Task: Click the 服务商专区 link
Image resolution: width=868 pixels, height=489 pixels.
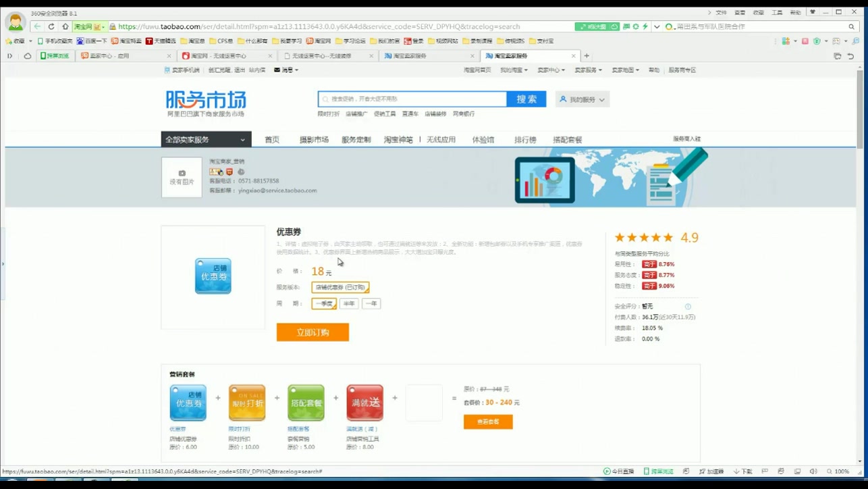Action: click(682, 70)
